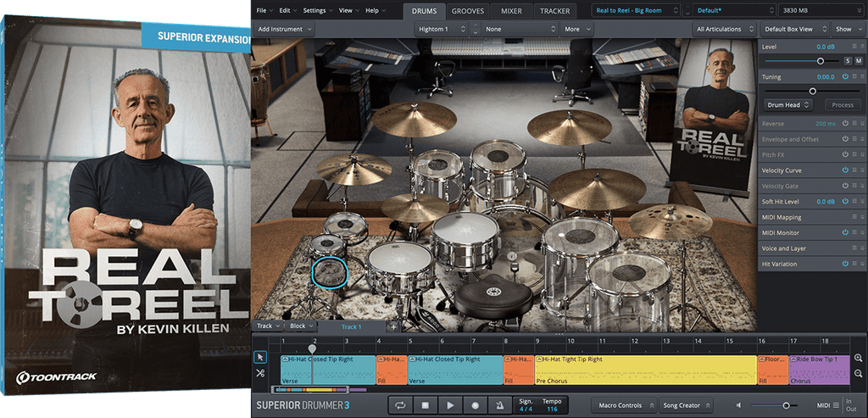The width and height of the screenshot is (868, 418).
Task: Zoom in on the song track timeline
Action: (858, 358)
